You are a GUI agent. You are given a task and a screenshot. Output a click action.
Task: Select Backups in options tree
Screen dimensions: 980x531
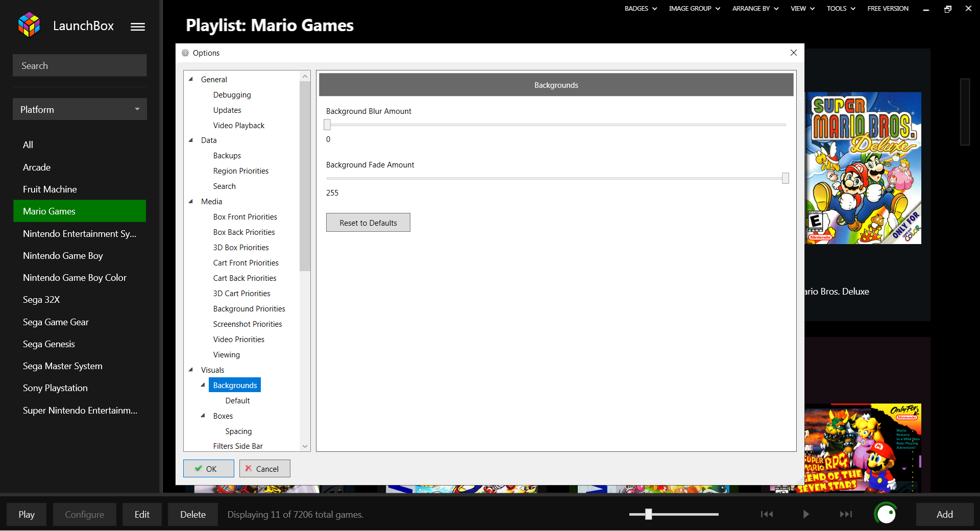[x=227, y=155]
